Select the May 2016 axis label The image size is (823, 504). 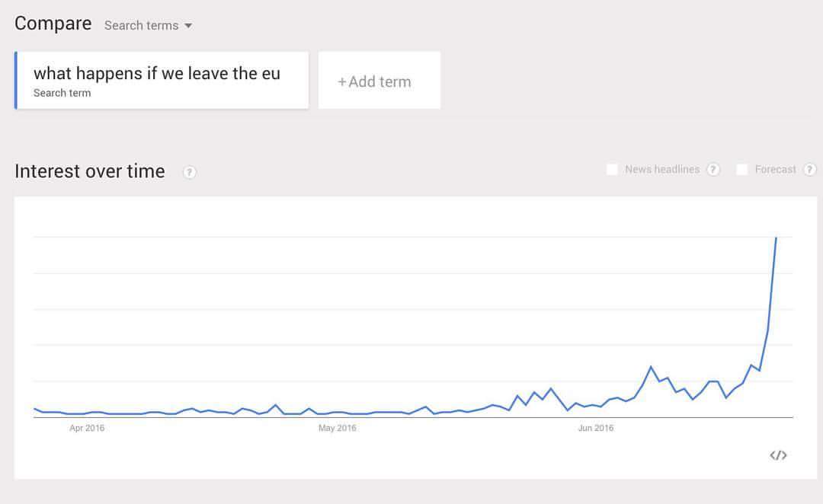[x=337, y=428]
